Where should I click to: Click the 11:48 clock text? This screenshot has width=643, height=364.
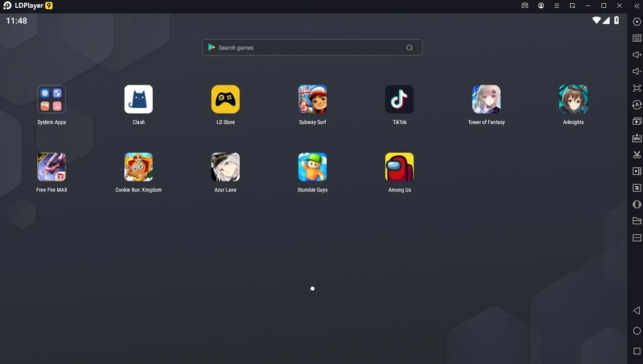tap(16, 20)
